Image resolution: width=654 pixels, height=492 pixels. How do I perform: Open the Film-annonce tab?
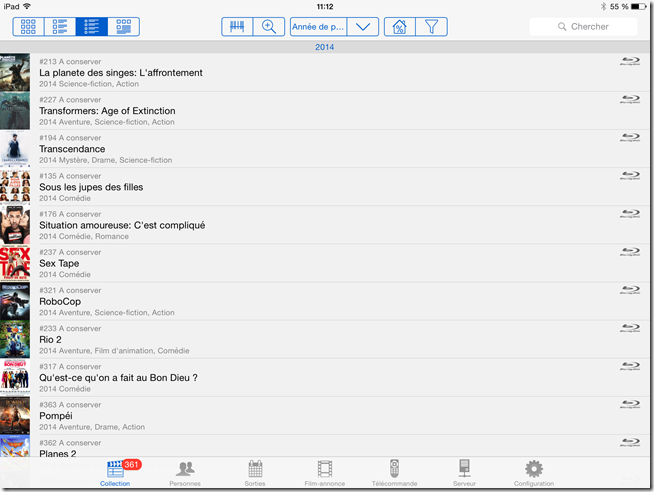point(324,473)
